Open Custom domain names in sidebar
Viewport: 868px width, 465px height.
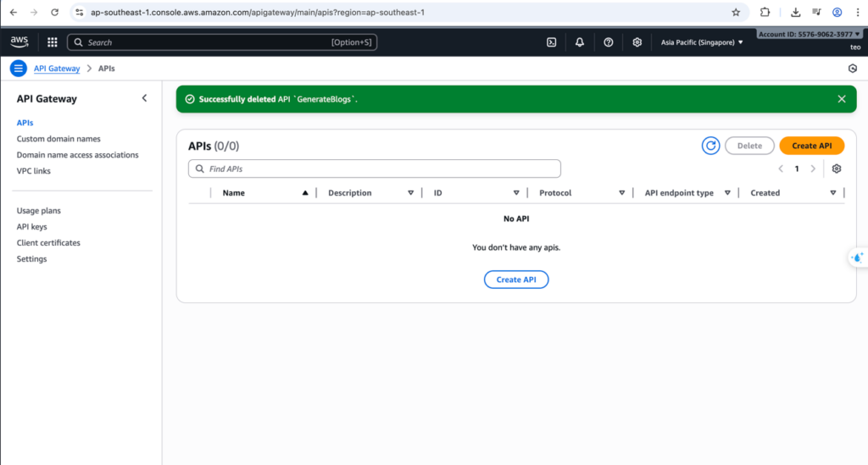pos(58,139)
